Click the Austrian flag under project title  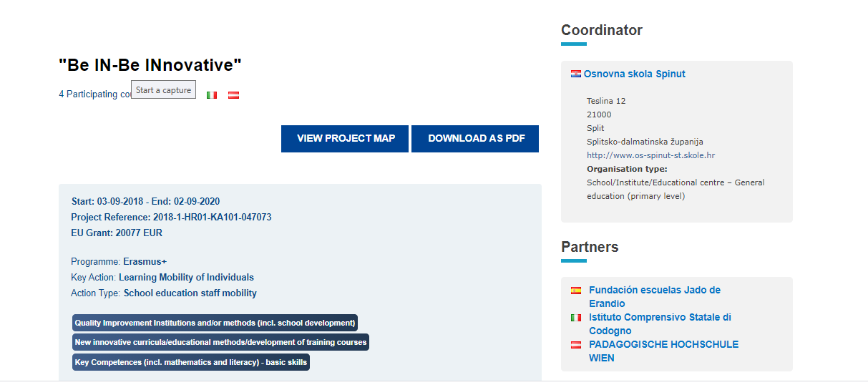(233, 95)
